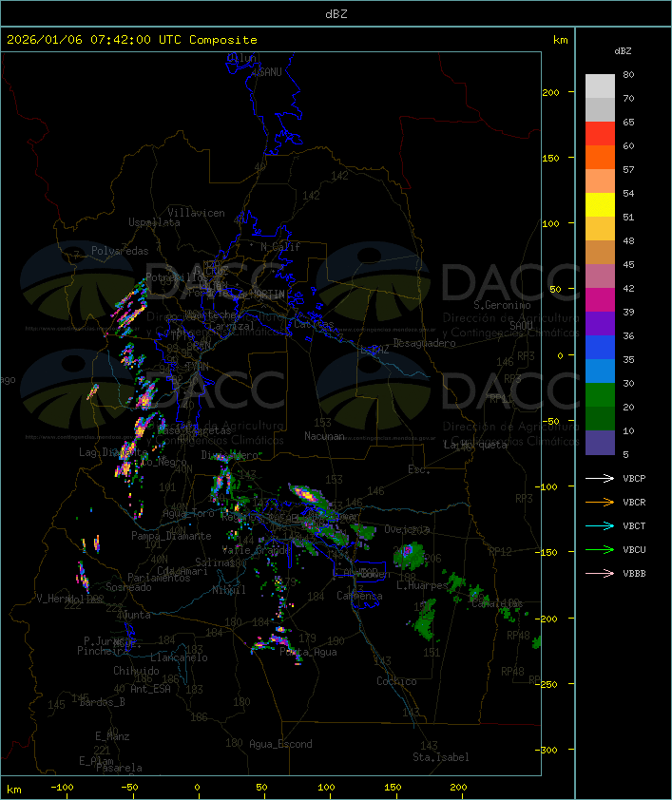
Task: Click the cyan VBCT arrow icon
Action: (x=600, y=526)
